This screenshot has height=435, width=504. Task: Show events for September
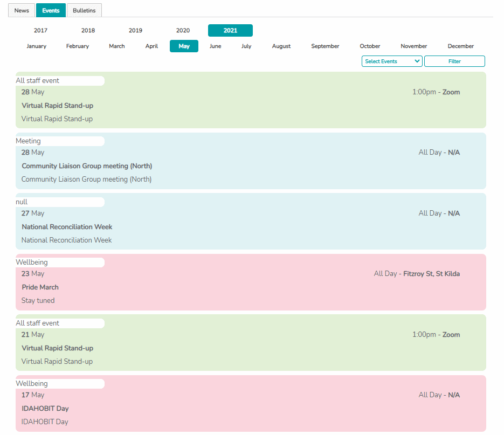(325, 46)
